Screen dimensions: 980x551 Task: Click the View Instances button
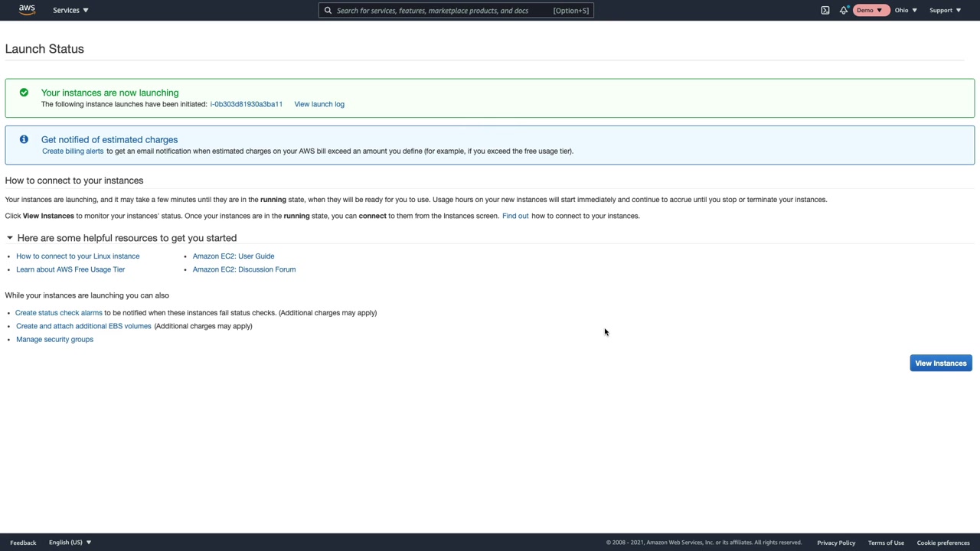(x=941, y=364)
